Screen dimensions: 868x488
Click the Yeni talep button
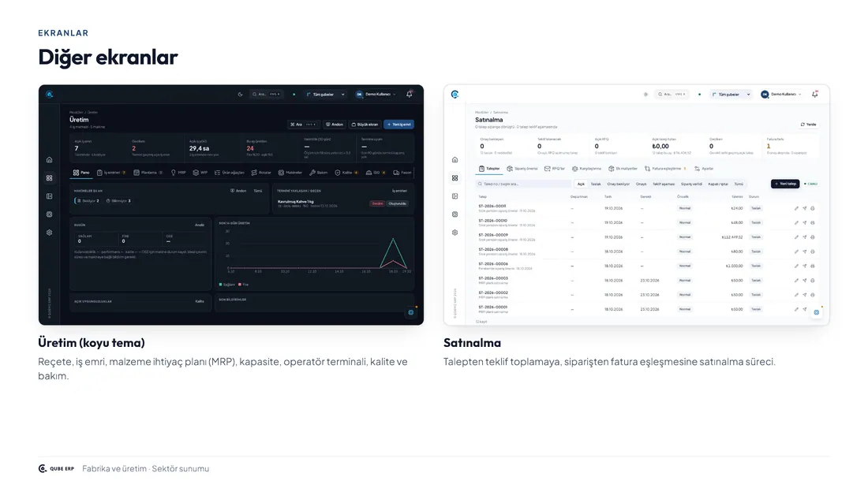(785, 184)
